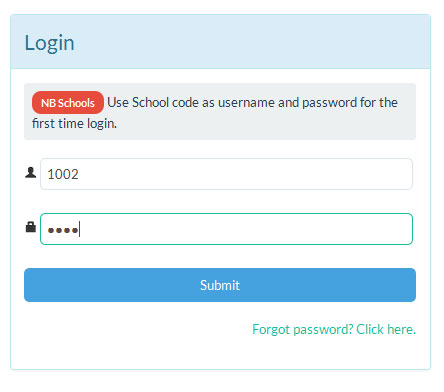Click the 'Click here.' portion of link

pyautogui.click(x=386, y=329)
